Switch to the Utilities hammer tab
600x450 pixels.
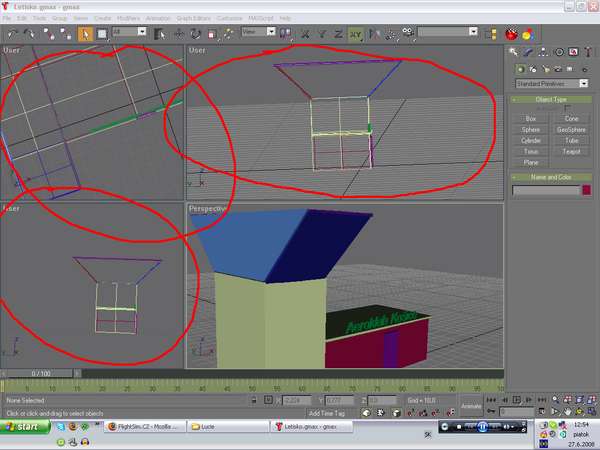(x=588, y=52)
